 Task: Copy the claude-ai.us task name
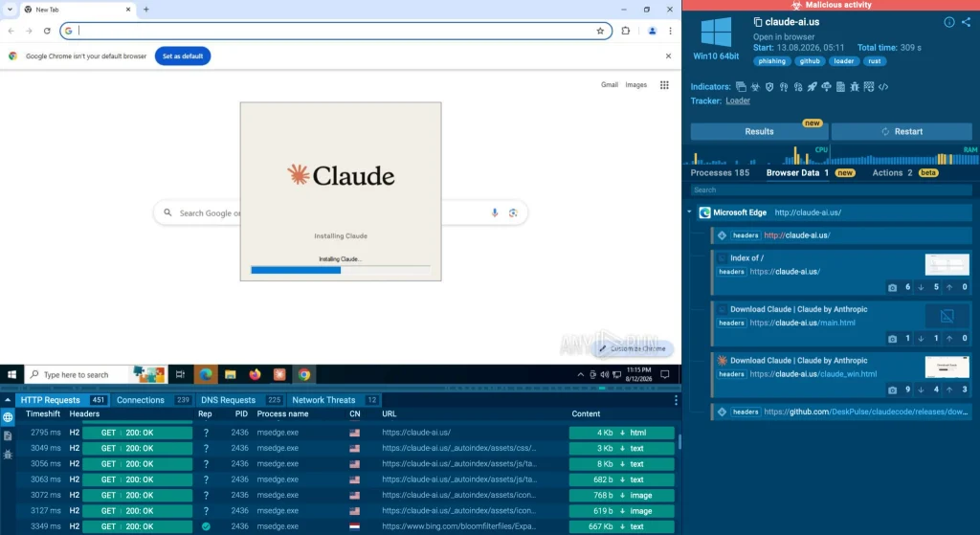coord(758,22)
